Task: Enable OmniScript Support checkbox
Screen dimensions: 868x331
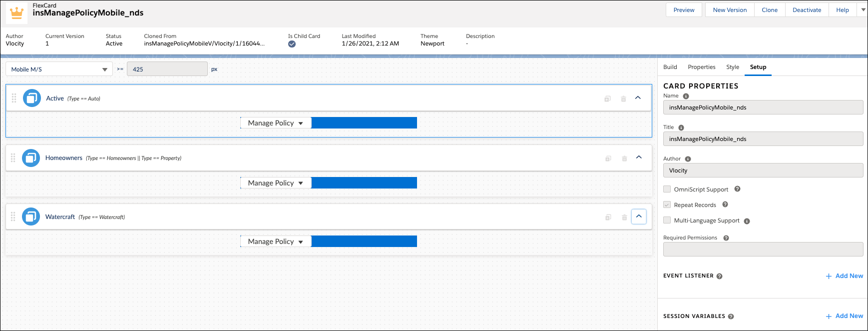Action: [x=667, y=189]
